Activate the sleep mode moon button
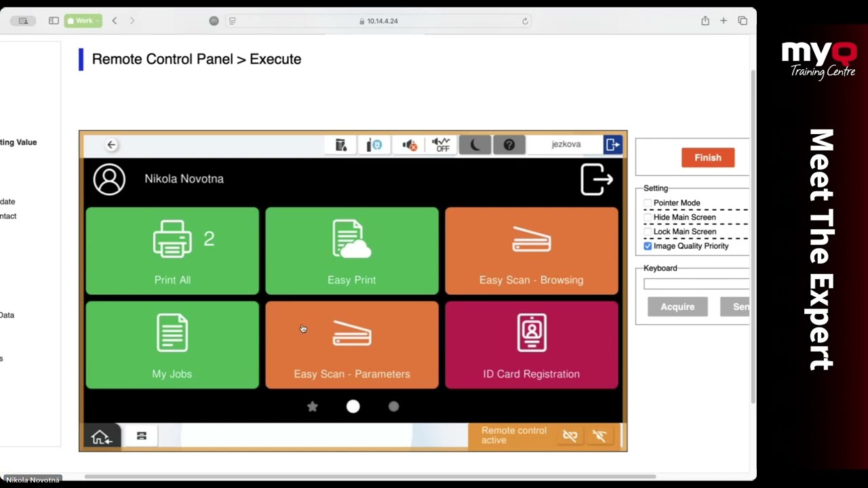 pos(475,145)
